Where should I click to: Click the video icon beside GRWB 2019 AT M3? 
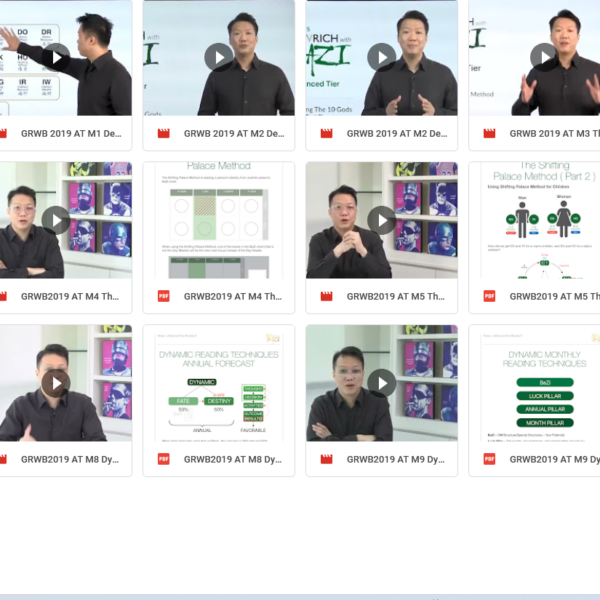(x=489, y=133)
